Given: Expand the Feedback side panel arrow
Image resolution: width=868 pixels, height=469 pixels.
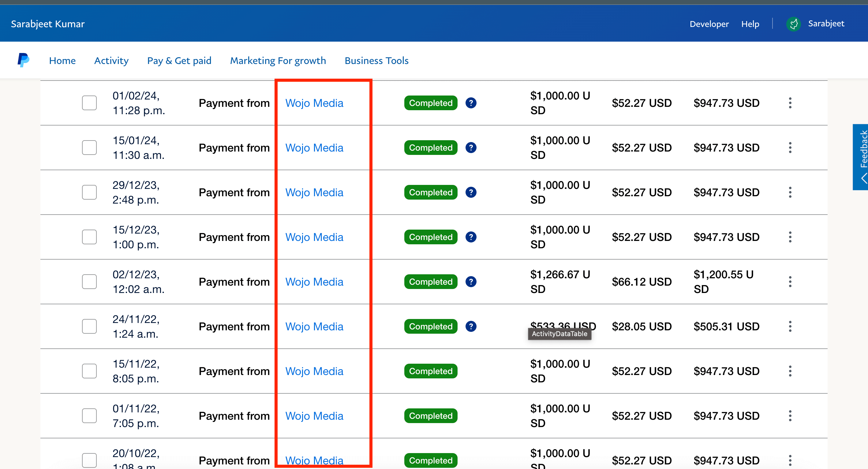Looking at the screenshot, I should (863, 178).
